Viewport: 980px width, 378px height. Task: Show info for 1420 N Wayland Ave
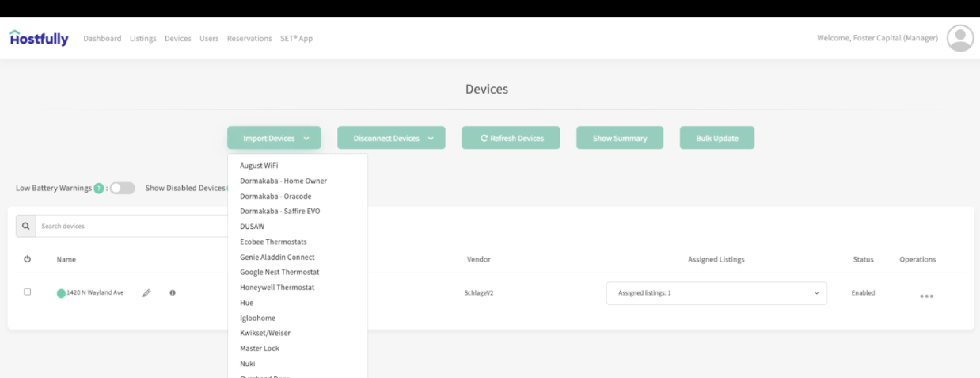[173, 293]
